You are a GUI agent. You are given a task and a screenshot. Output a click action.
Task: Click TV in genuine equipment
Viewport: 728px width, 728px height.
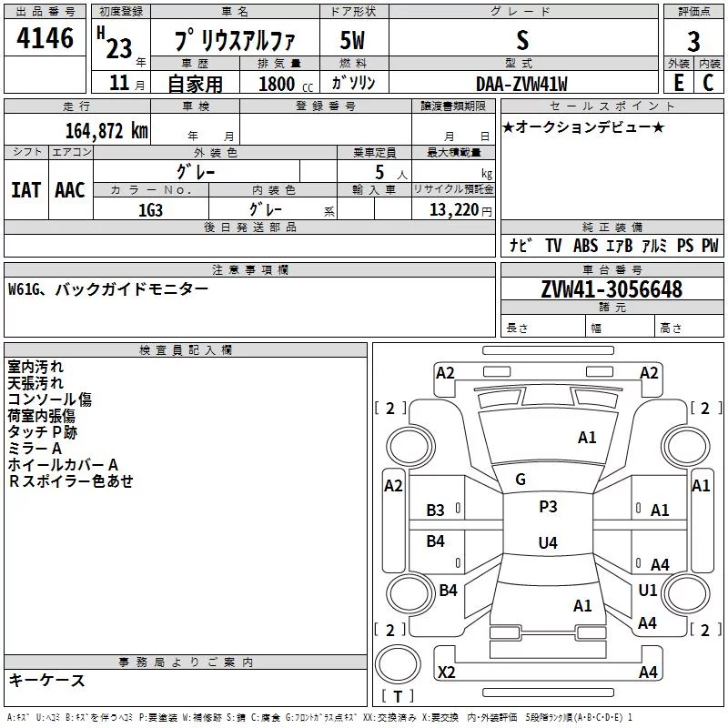[x=553, y=245]
